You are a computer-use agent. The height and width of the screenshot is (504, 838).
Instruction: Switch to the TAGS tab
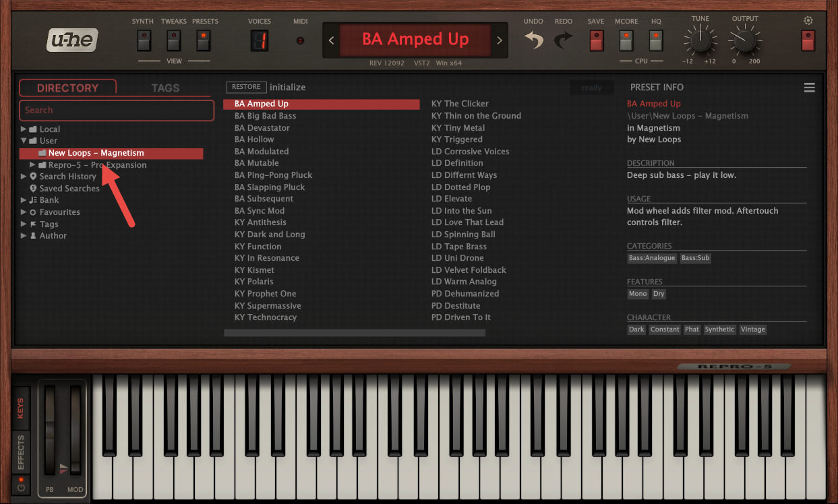point(165,88)
